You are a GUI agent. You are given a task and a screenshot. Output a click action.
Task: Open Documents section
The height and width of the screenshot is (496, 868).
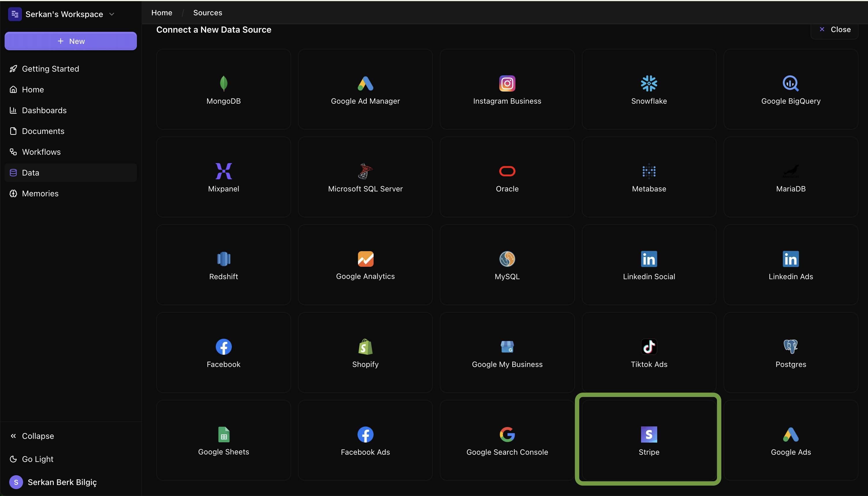pyautogui.click(x=70, y=131)
